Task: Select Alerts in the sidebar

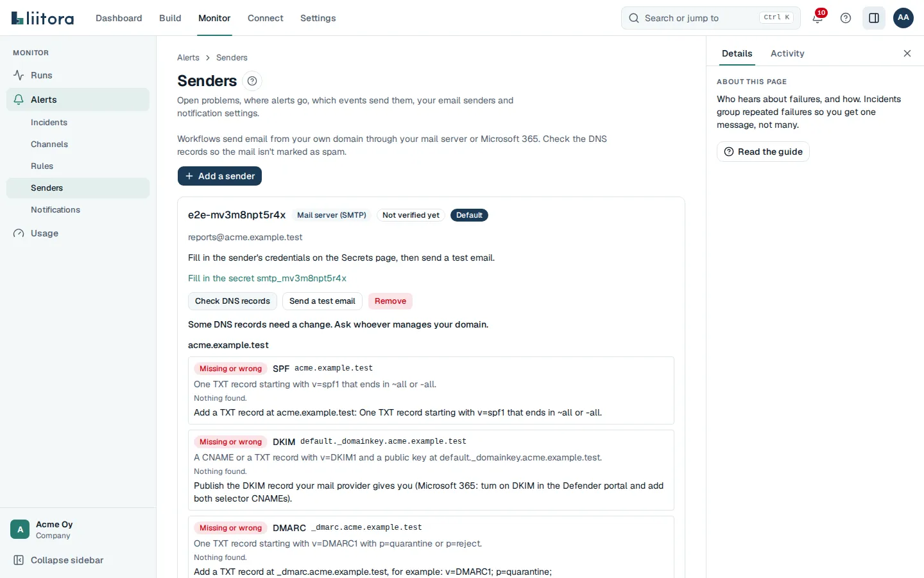Action: click(78, 100)
